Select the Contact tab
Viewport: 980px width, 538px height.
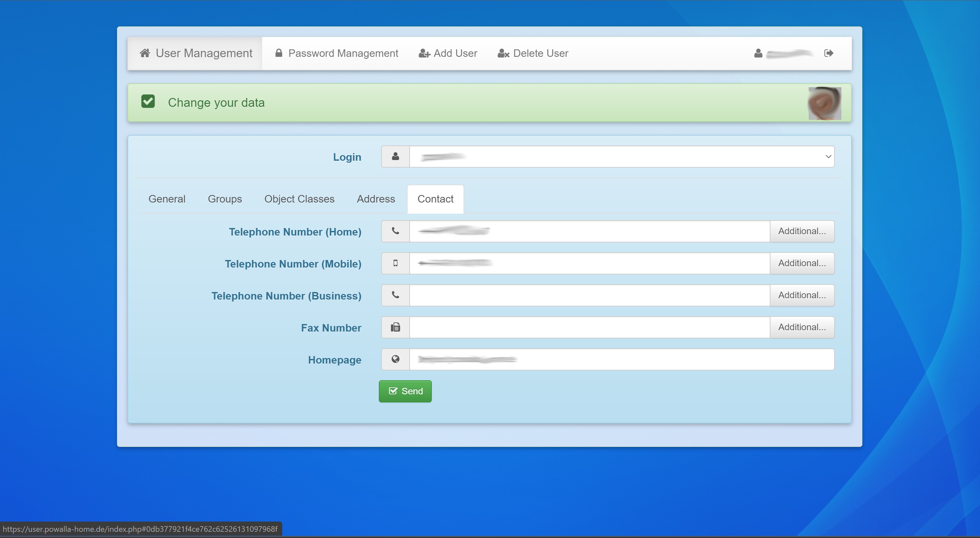435,199
